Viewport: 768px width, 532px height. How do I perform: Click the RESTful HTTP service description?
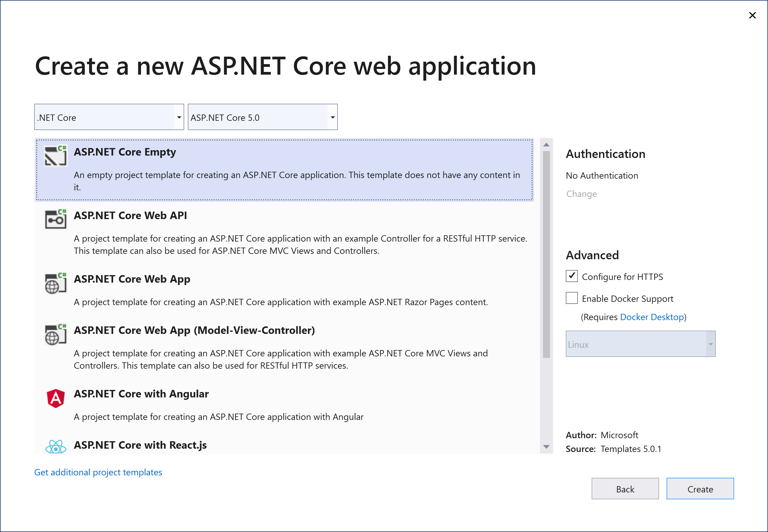[x=301, y=245]
